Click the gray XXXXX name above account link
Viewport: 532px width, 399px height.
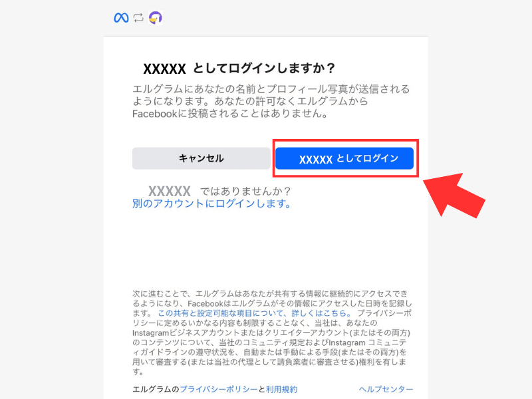coord(170,192)
